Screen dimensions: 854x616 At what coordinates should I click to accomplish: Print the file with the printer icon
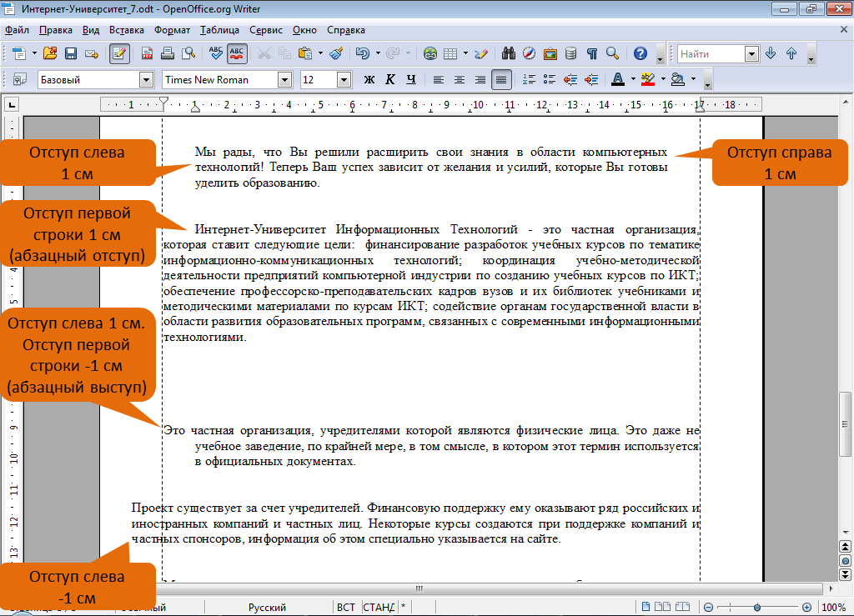[168, 53]
